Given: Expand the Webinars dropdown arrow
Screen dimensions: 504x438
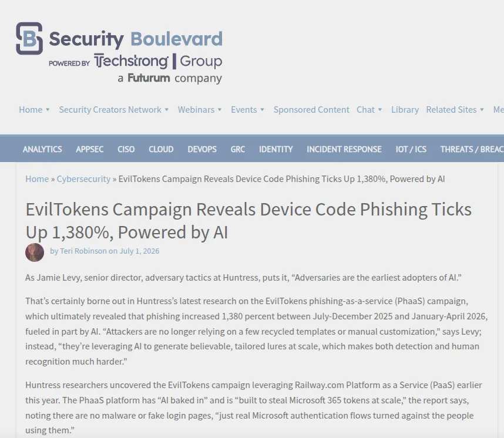Looking at the screenshot, I should pos(220,110).
